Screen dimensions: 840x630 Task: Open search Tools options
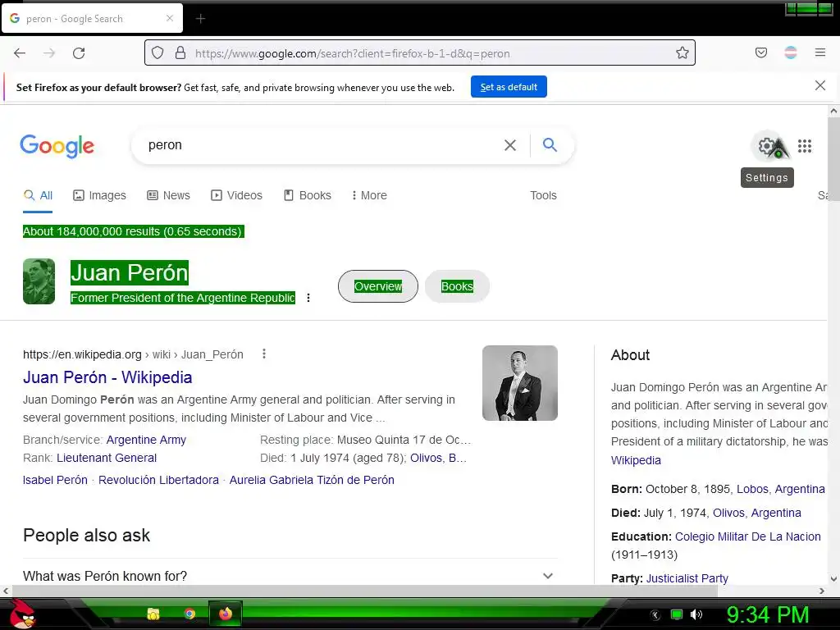(x=543, y=195)
